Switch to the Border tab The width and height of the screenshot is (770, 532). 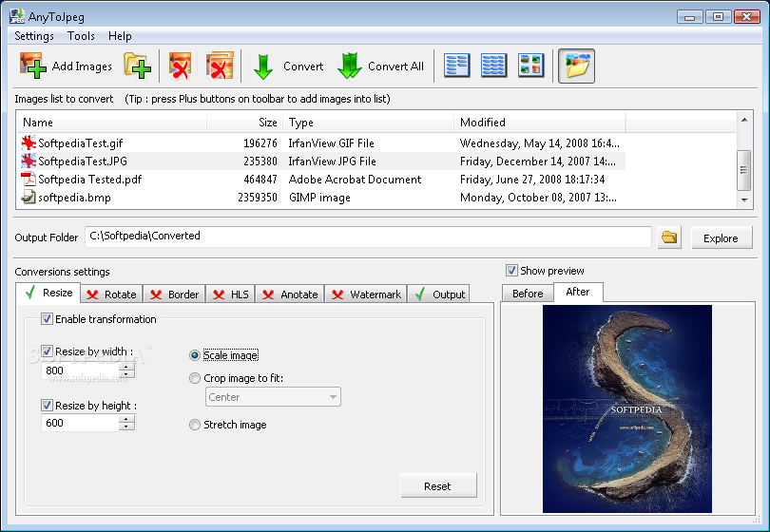tap(174, 294)
